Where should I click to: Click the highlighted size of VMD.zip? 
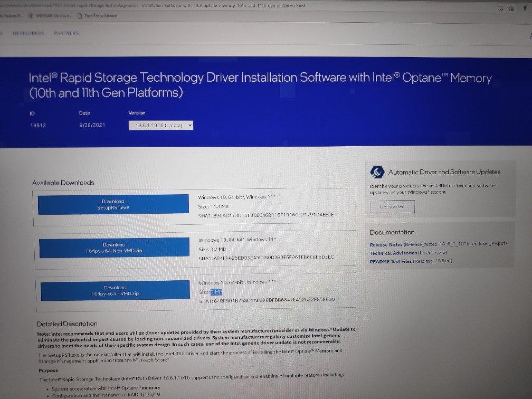pyautogui.click(x=216, y=292)
